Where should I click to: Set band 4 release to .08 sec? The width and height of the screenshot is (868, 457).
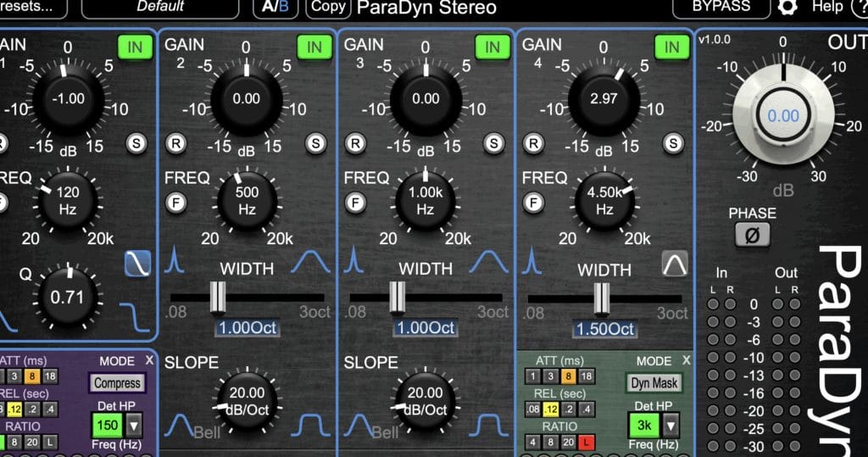[532, 410]
